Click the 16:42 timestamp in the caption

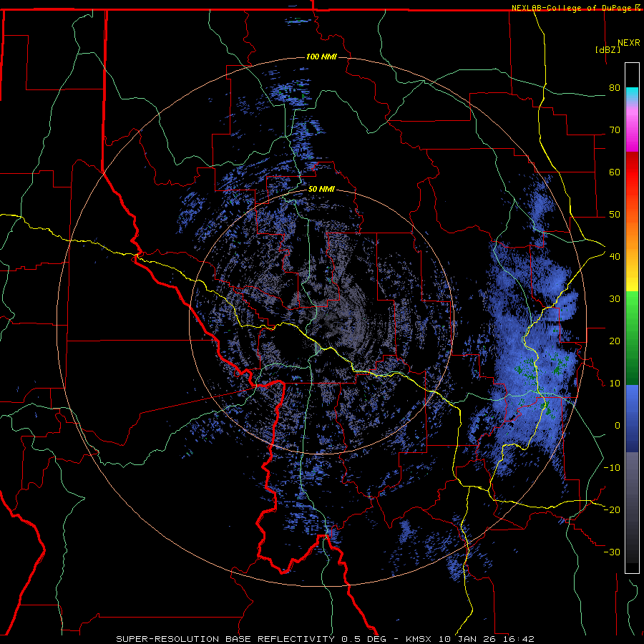[x=520, y=639]
